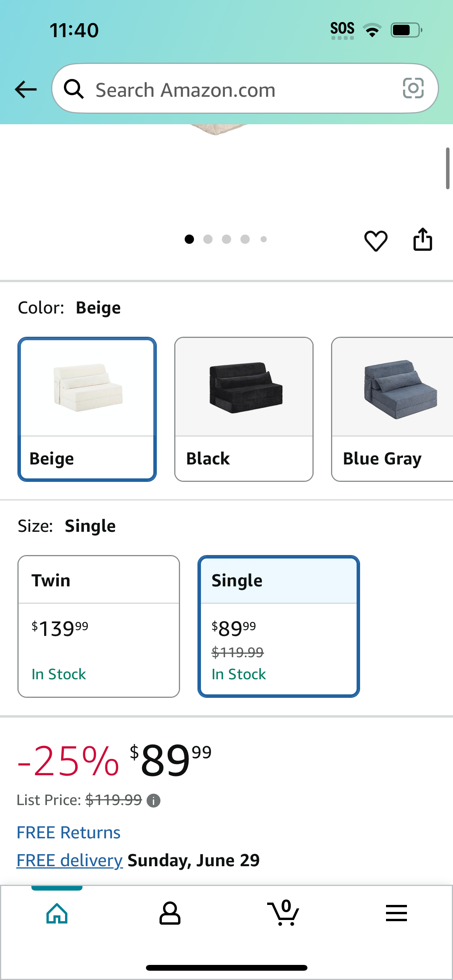The height and width of the screenshot is (980, 453).
Task: Open the shopping cart icon
Action: click(283, 913)
